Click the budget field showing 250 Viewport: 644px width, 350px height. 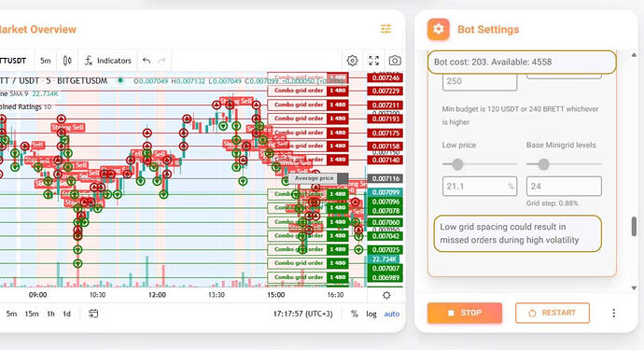(x=480, y=82)
